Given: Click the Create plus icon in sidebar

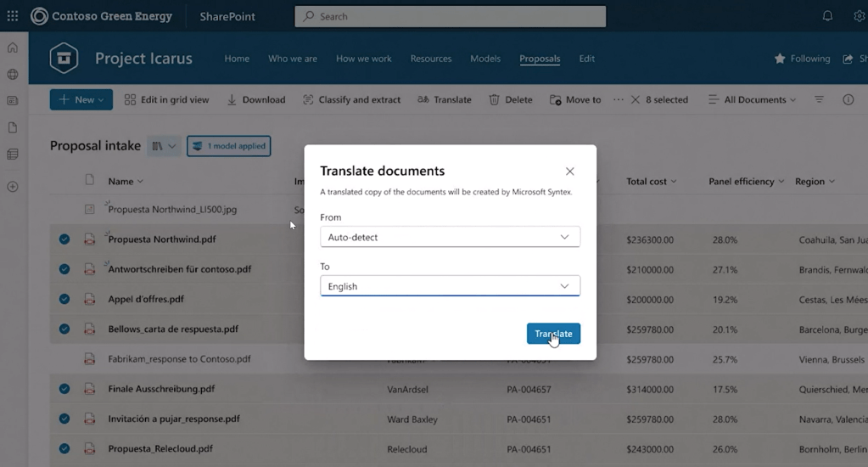Looking at the screenshot, I should [x=12, y=187].
